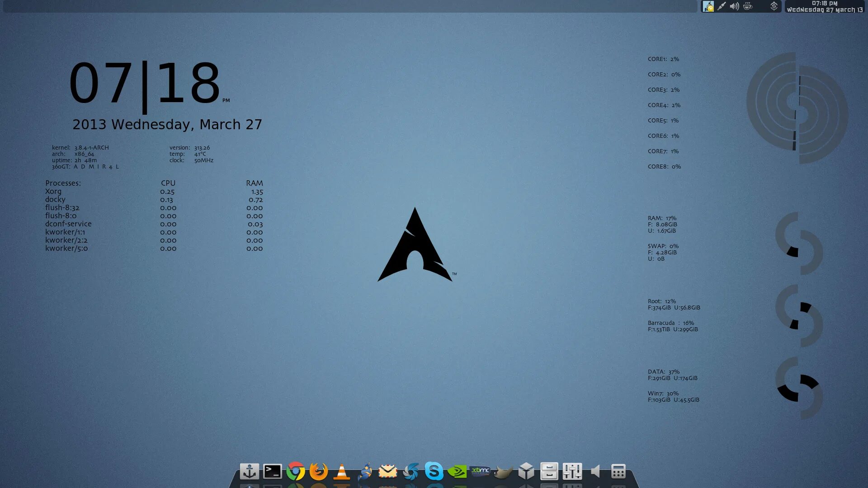Click the 'docky' process row
Screen dimensions: 868x488
(x=154, y=199)
